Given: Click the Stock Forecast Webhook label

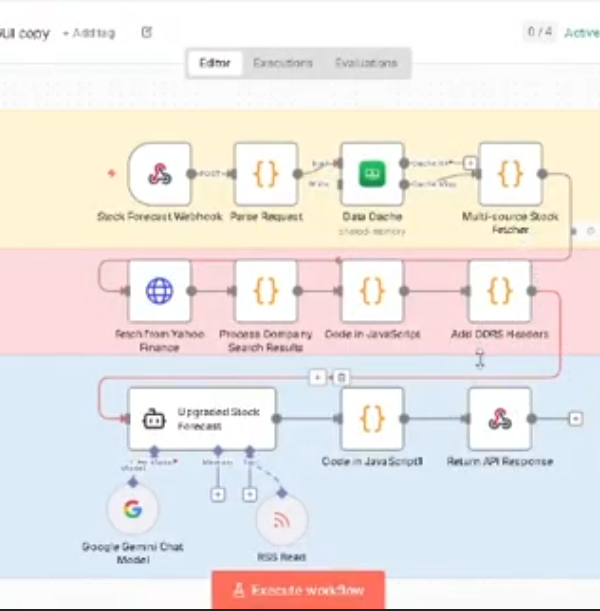Looking at the screenshot, I should click(x=159, y=216).
